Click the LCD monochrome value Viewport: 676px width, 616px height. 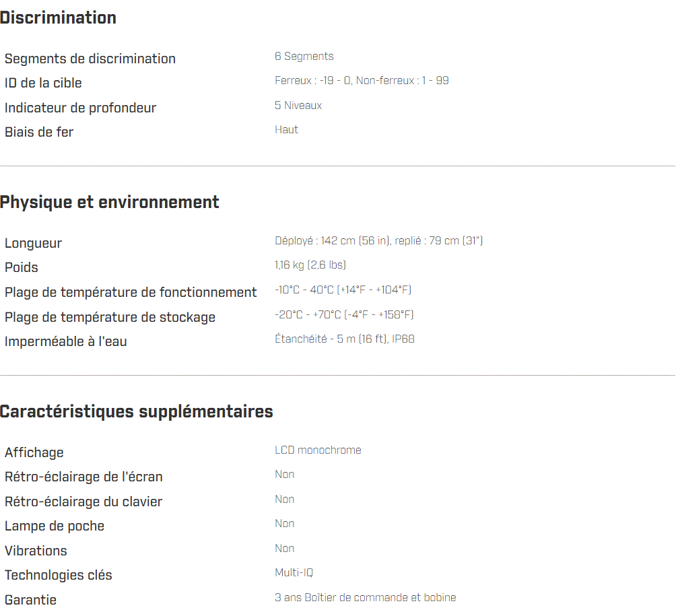click(x=318, y=450)
